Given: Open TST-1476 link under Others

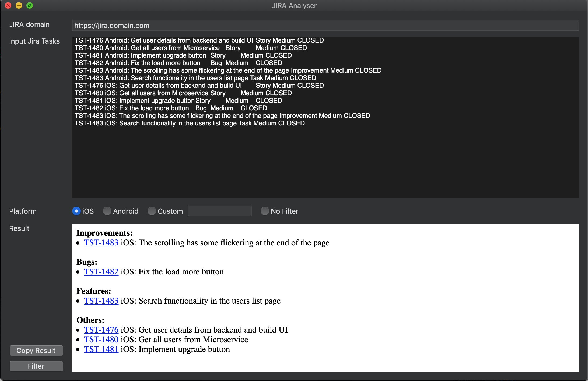Looking at the screenshot, I should point(101,330).
